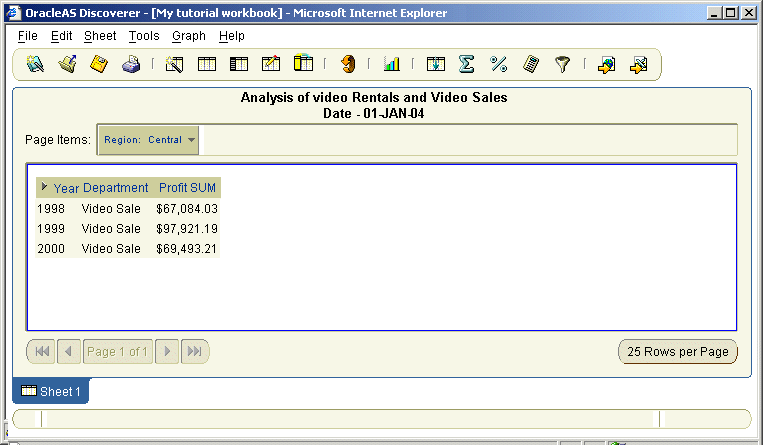763x445 pixels.
Task: Click the Calculations calculator icon
Action: point(531,64)
